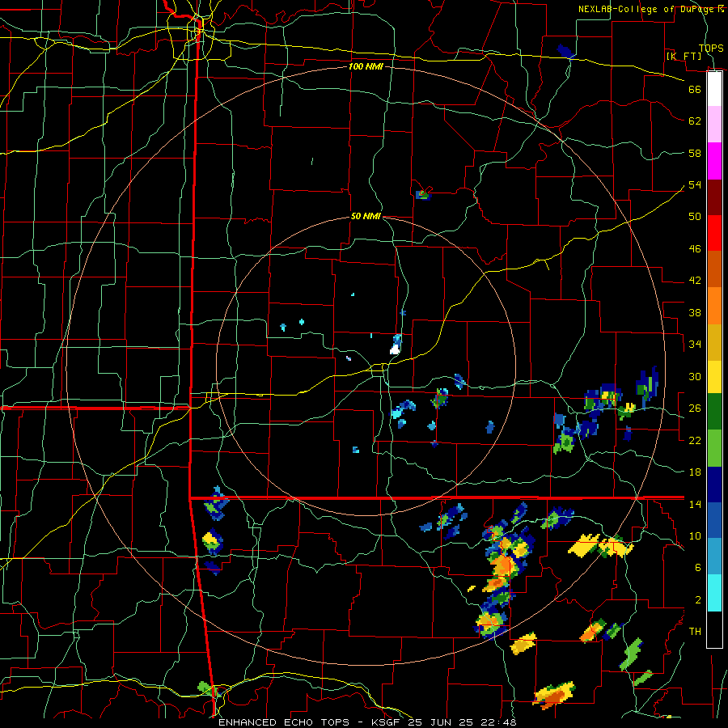Pick the magenta legend color block
728x728 pixels.
pyautogui.click(x=714, y=161)
